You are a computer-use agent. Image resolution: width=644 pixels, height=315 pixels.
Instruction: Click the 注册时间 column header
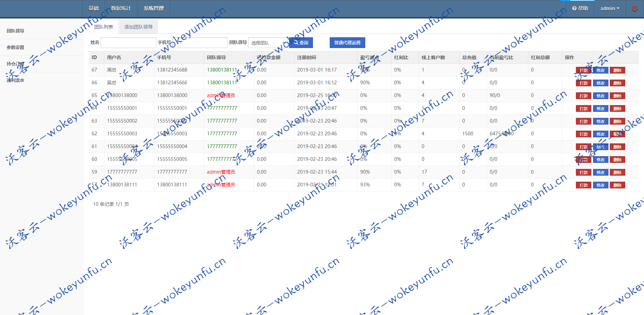click(307, 57)
